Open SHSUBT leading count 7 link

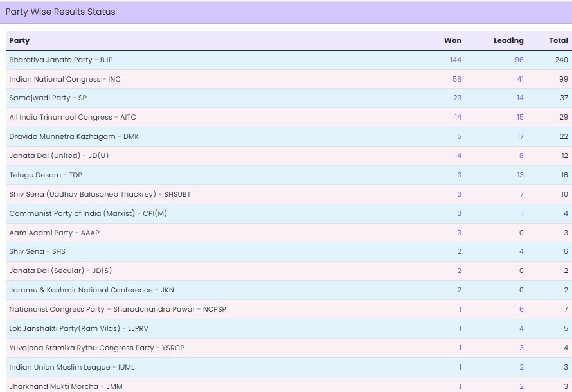coord(522,194)
